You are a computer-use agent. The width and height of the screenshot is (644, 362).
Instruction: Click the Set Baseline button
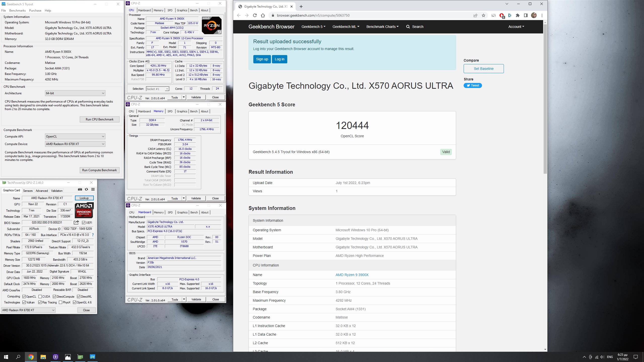(484, 69)
